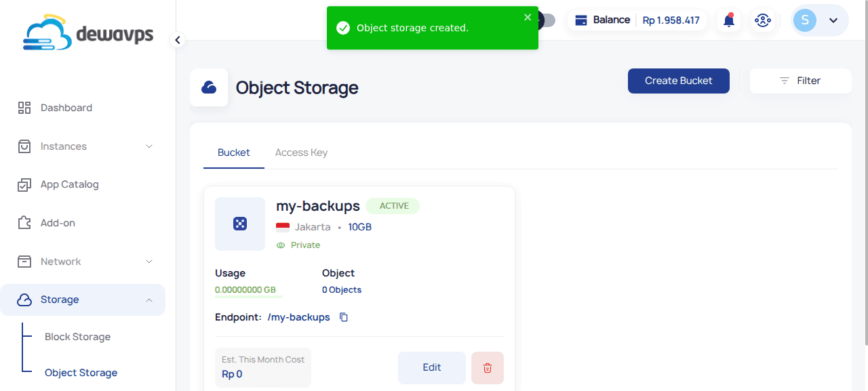Click the Create Bucket button
This screenshot has width=868, height=391.
tap(678, 81)
